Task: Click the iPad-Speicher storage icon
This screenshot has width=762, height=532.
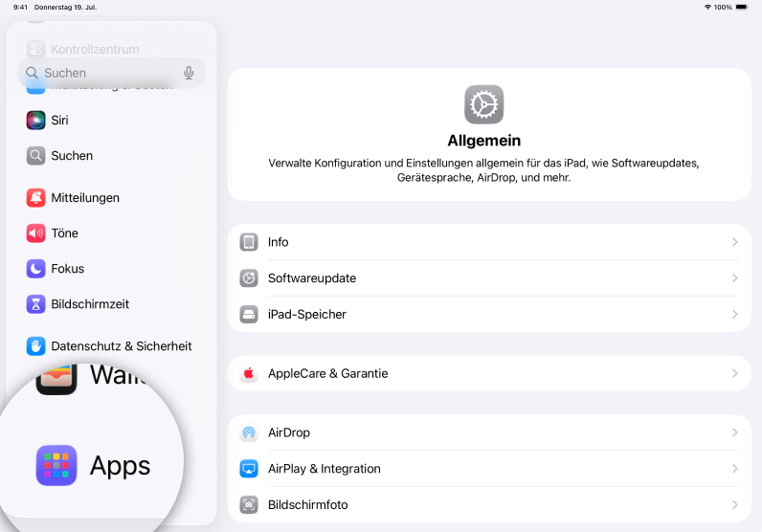Action: [249, 314]
